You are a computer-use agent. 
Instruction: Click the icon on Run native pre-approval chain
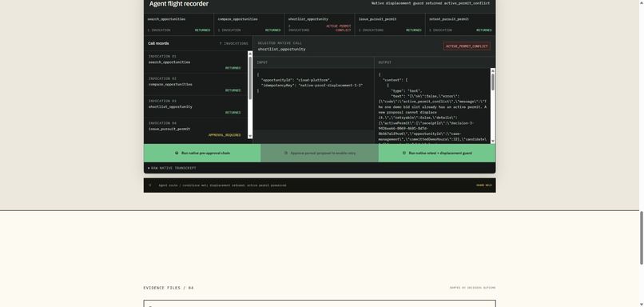(x=177, y=153)
